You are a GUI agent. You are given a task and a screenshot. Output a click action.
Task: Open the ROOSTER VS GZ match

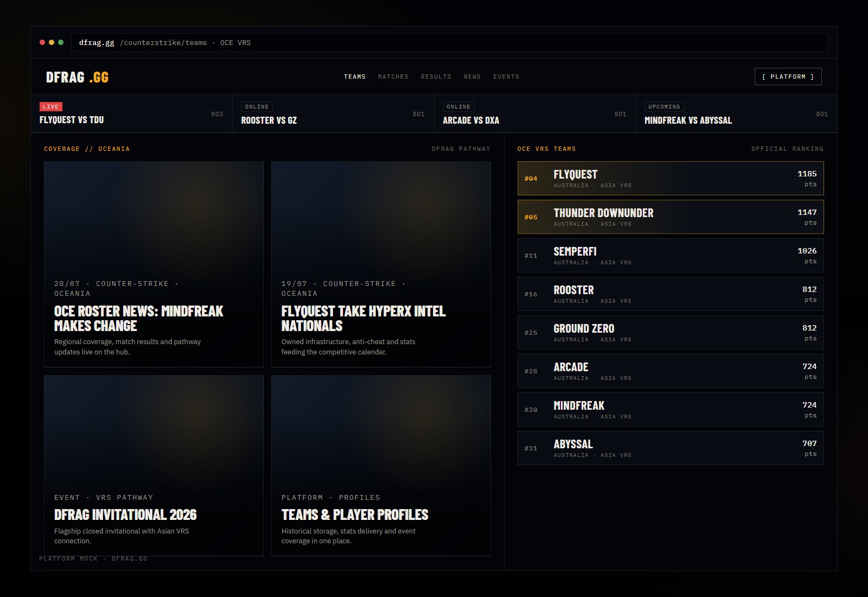click(x=333, y=114)
